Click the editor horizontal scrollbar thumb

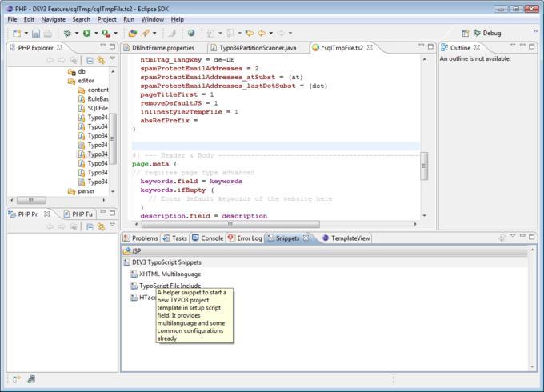click(x=230, y=225)
